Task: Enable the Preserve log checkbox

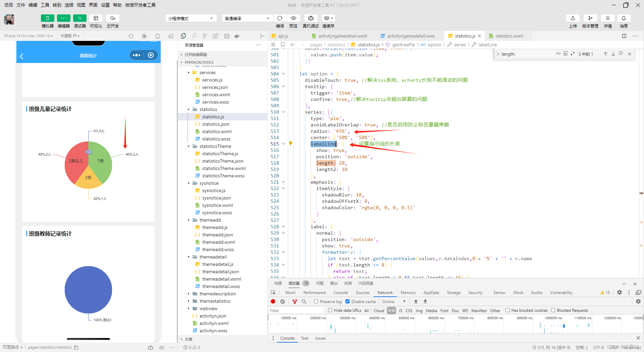Action: pyautogui.click(x=316, y=301)
